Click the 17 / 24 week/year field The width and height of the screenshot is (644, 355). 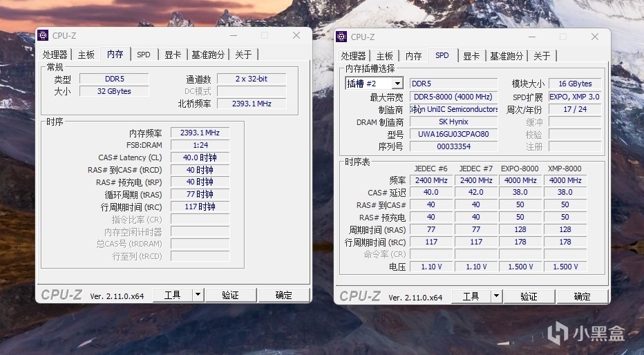pyautogui.click(x=575, y=109)
